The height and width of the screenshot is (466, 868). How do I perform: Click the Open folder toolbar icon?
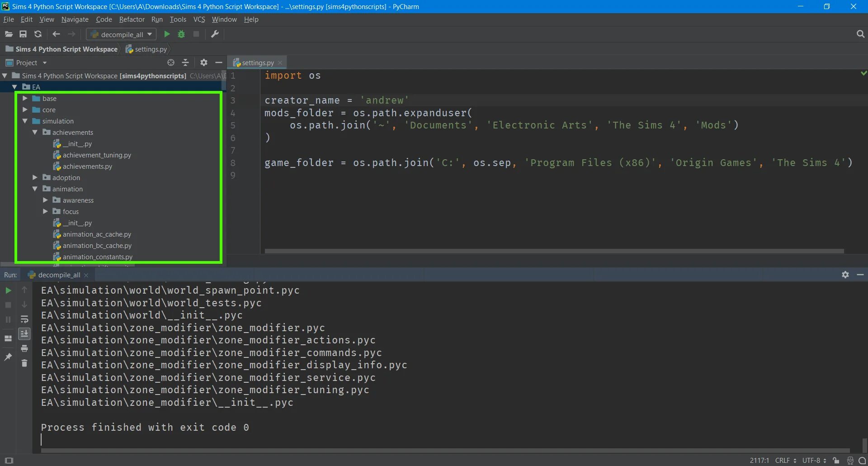9,34
